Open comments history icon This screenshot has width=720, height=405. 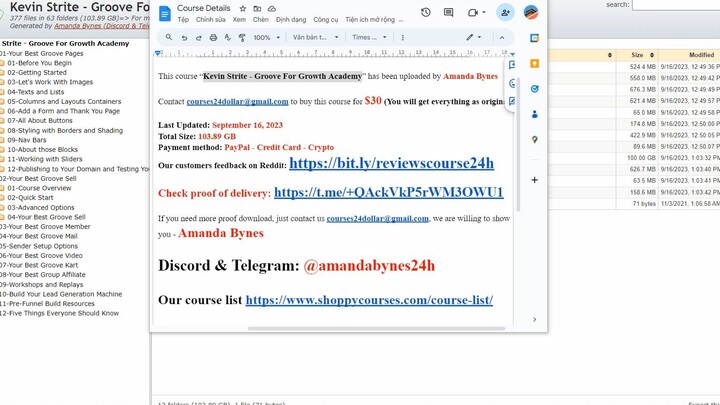[x=448, y=12]
